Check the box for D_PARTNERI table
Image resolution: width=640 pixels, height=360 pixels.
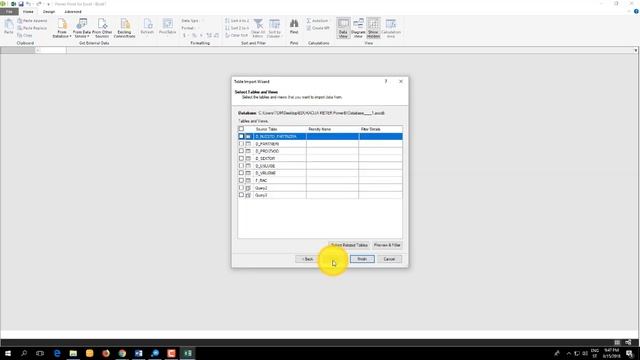pos(241,143)
